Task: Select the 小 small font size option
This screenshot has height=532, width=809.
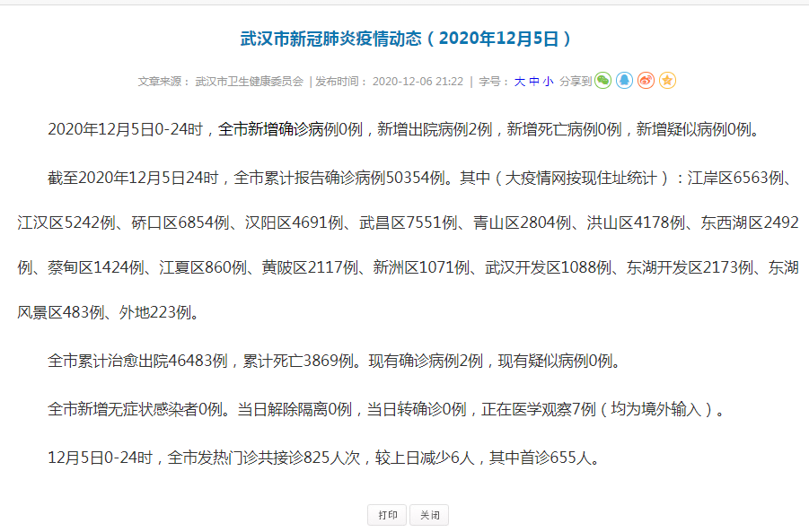Action: coord(549,80)
